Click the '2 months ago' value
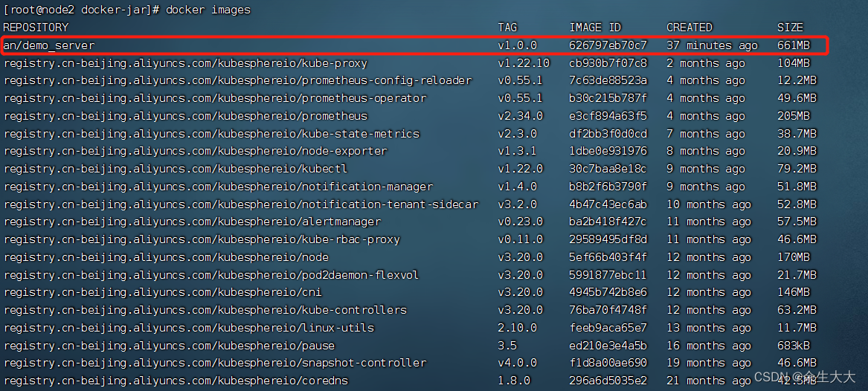Image resolution: width=868 pixels, height=391 pixels. (x=706, y=63)
